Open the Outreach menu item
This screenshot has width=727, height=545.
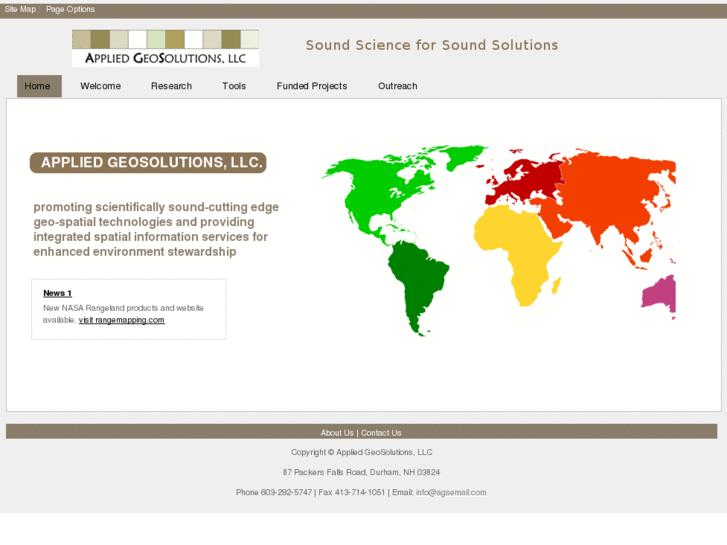[397, 86]
